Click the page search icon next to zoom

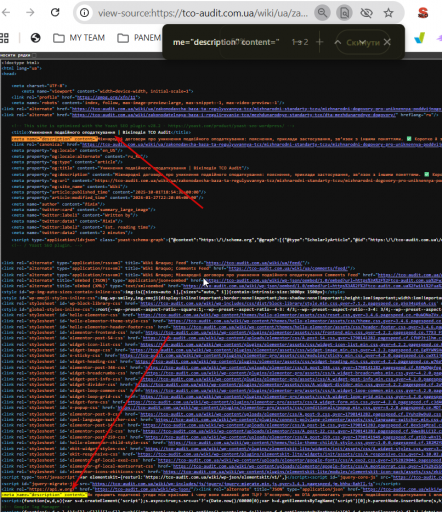click(344, 13)
